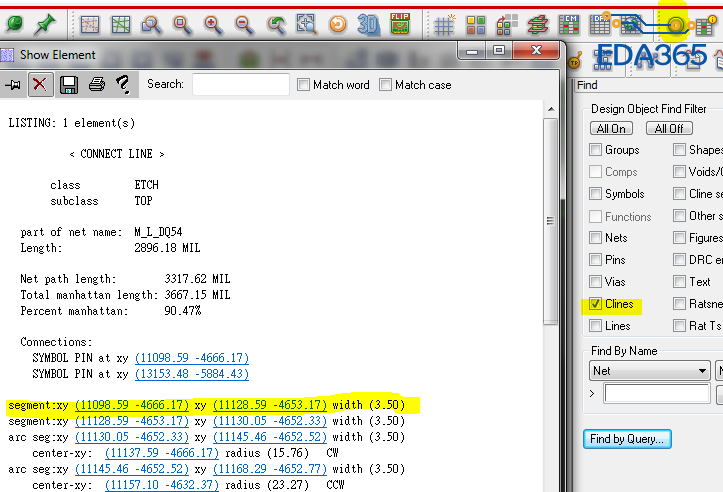Check the Symbols filter checkbox
Image resolution: width=723 pixels, height=492 pixels.
pyautogui.click(x=595, y=193)
